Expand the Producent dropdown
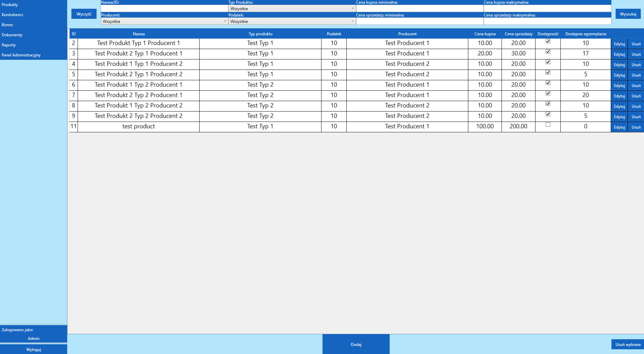The image size is (644, 354). (x=164, y=21)
